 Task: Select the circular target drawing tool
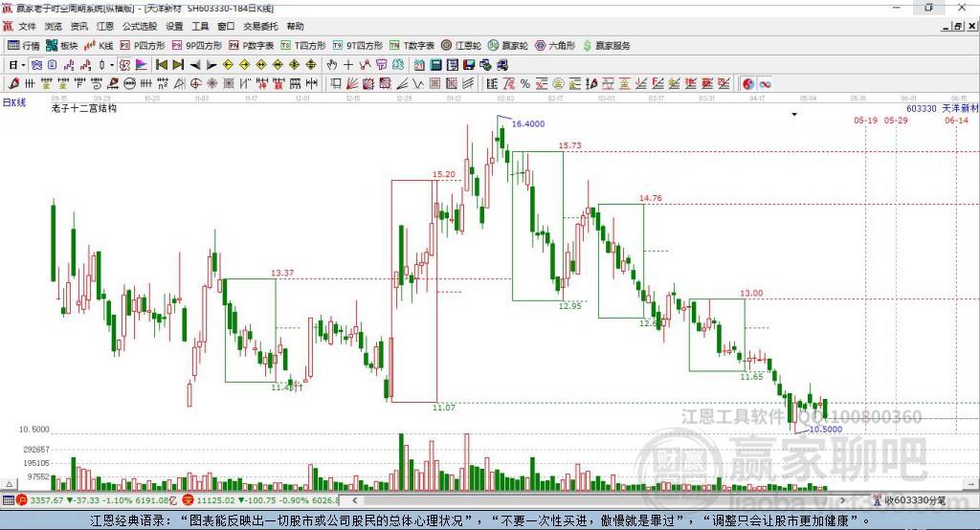[195, 84]
